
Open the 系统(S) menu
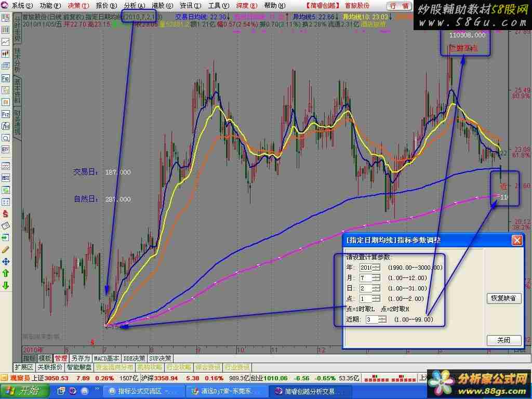click(22, 5)
